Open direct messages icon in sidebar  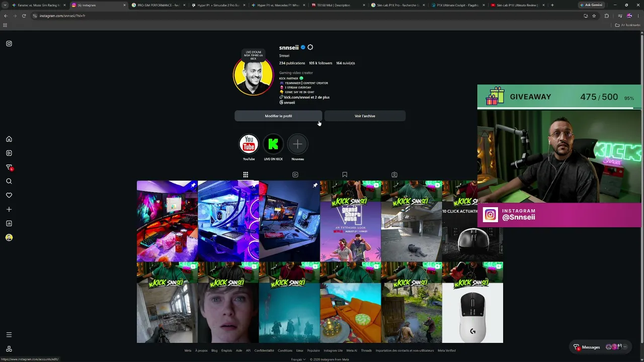9,167
